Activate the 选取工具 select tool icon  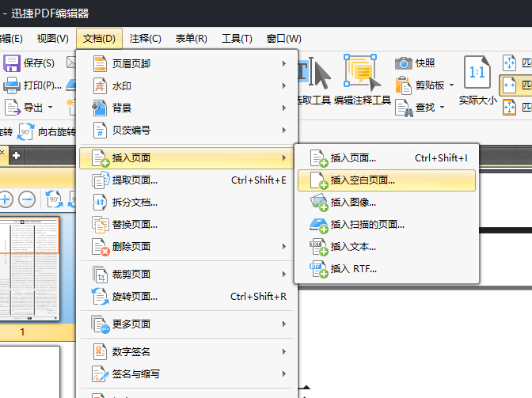click(x=314, y=74)
